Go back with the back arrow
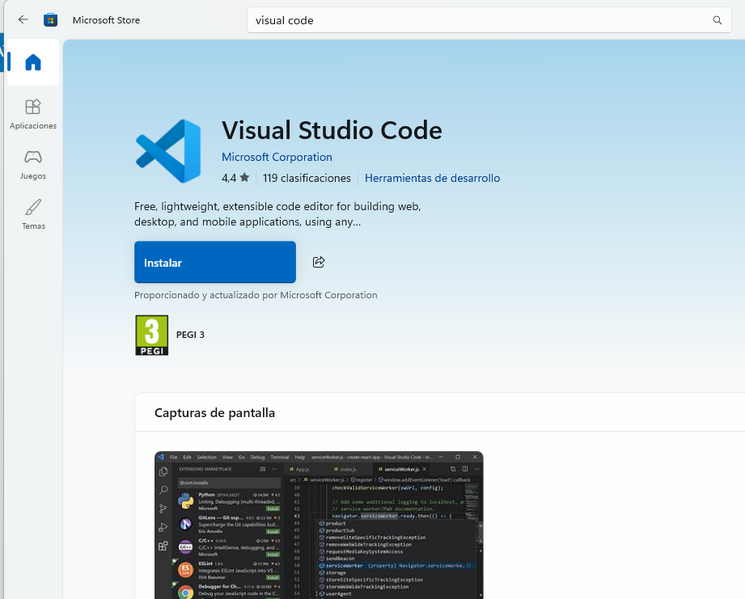 (23, 20)
